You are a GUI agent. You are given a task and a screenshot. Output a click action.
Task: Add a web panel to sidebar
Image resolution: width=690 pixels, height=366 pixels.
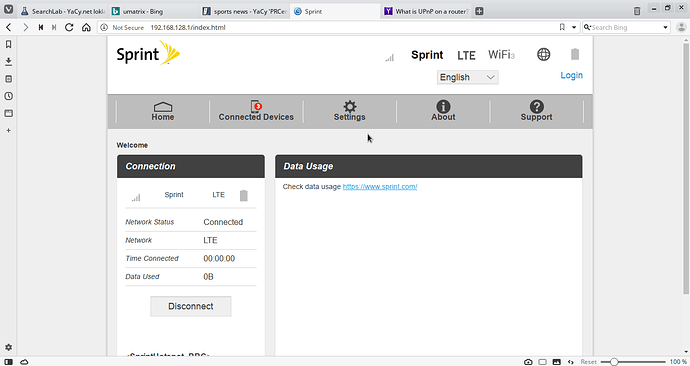pos(8,130)
